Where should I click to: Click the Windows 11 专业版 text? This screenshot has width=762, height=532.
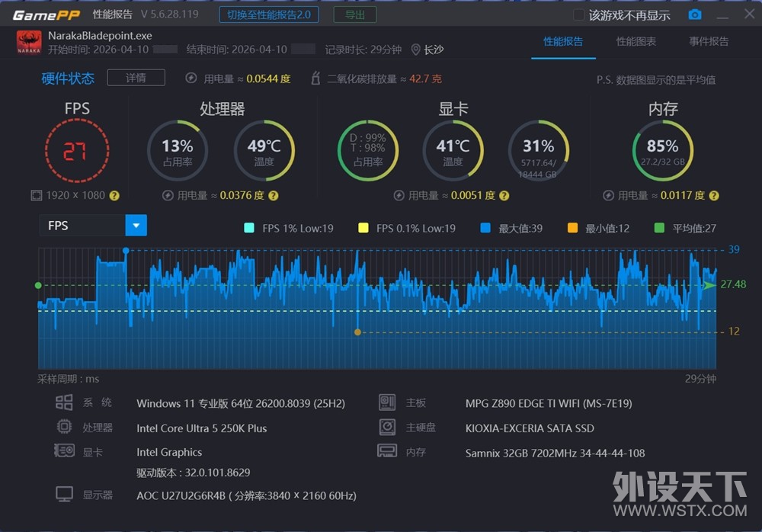(x=241, y=403)
